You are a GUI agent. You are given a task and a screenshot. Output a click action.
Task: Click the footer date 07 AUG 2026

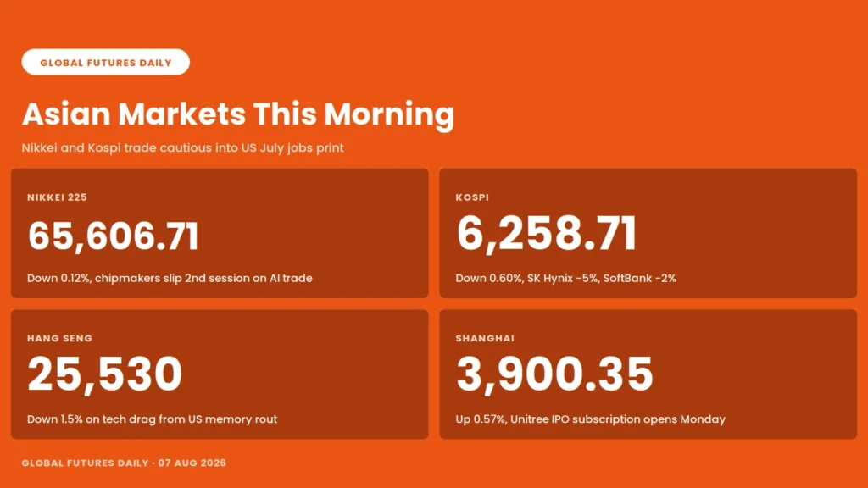point(192,463)
